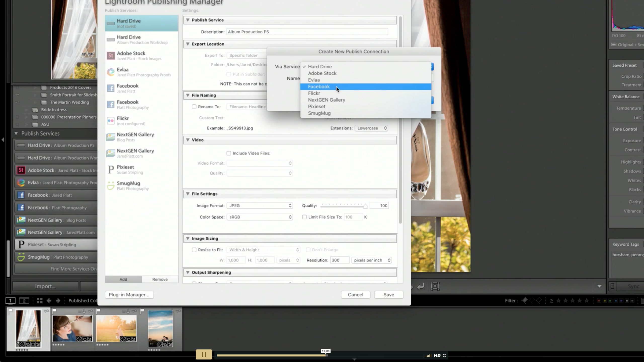Toggle Don't Enlarge checkbox

(x=308, y=250)
